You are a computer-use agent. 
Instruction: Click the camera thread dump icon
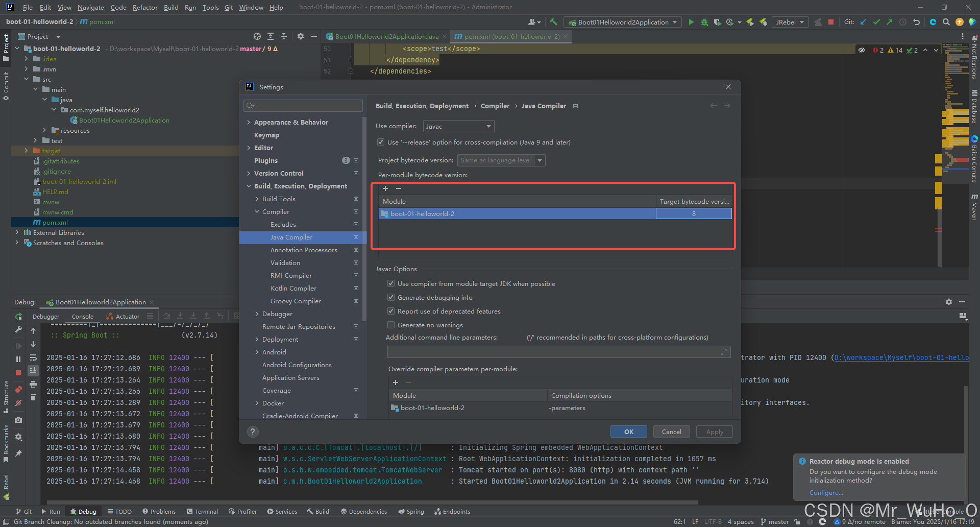tap(18, 420)
